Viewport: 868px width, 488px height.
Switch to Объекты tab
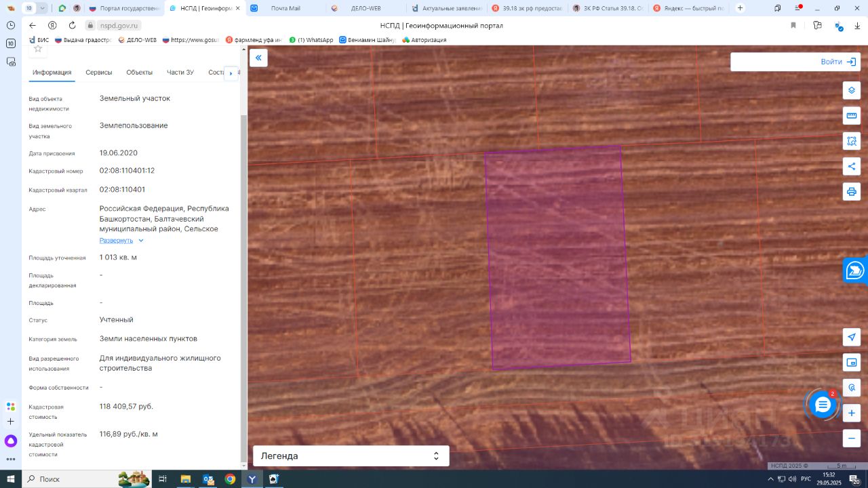pyautogui.click(x=139, y=73)
